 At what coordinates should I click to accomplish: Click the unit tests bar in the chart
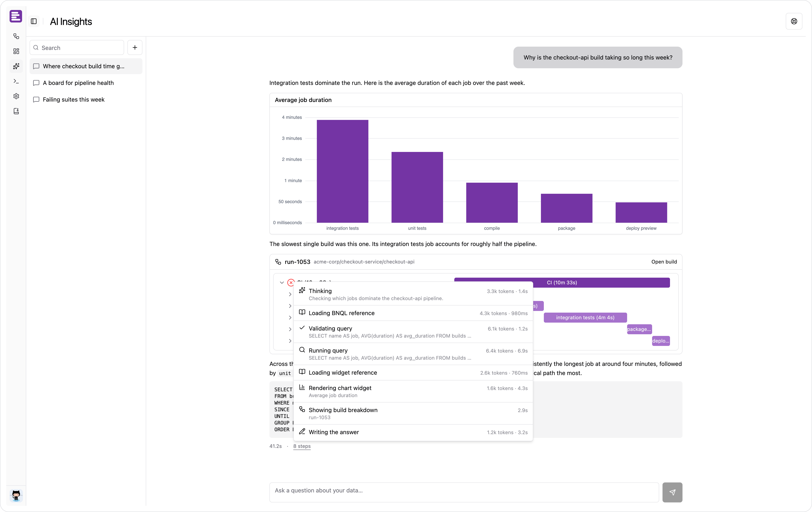417,187
